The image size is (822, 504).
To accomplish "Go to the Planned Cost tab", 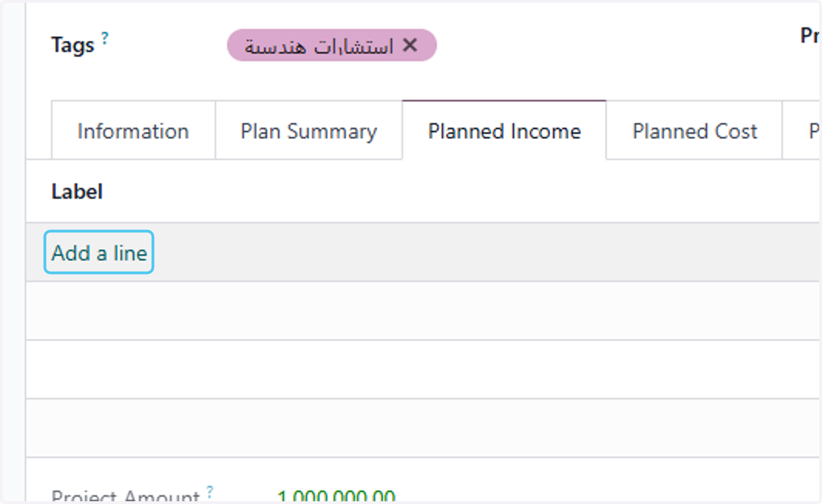I will pos(695,131).
